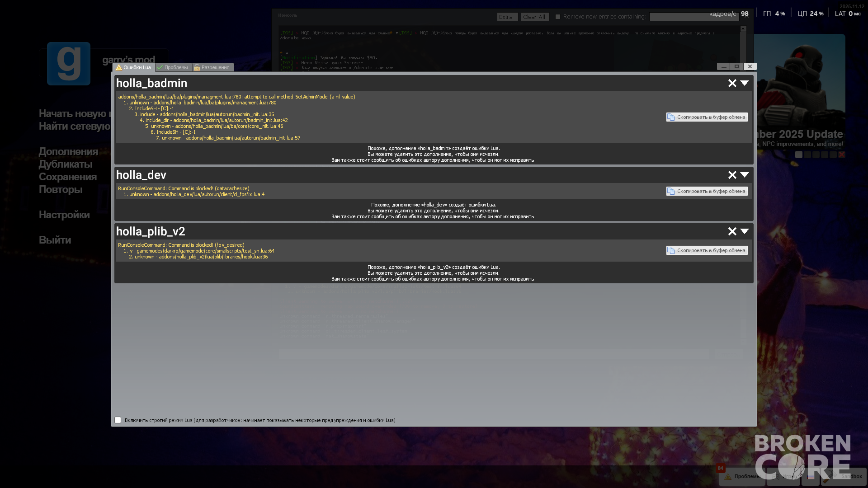Viewport: 868px width, 488px height.
Task: Click Clear All in the console window
Action: (x=535, y=17)
